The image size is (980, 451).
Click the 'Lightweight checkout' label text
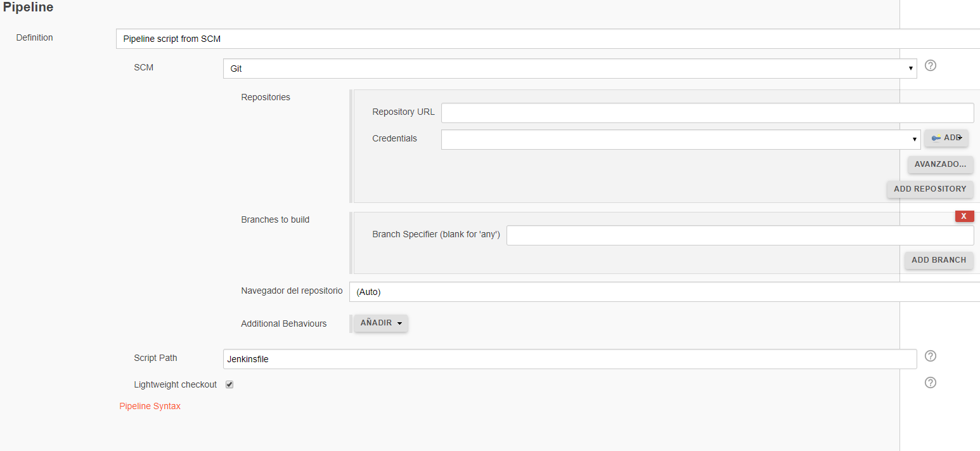coord(175,384)
